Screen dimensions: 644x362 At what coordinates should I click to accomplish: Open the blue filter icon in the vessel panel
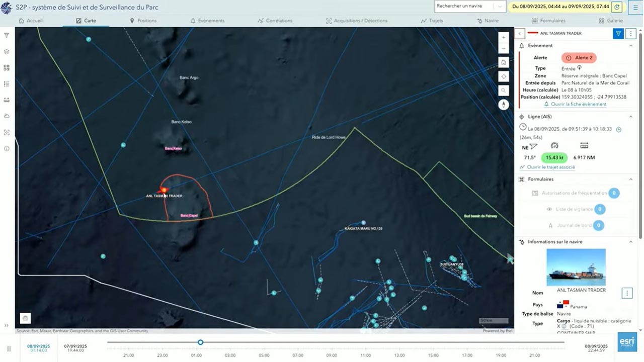pos(618,33)
